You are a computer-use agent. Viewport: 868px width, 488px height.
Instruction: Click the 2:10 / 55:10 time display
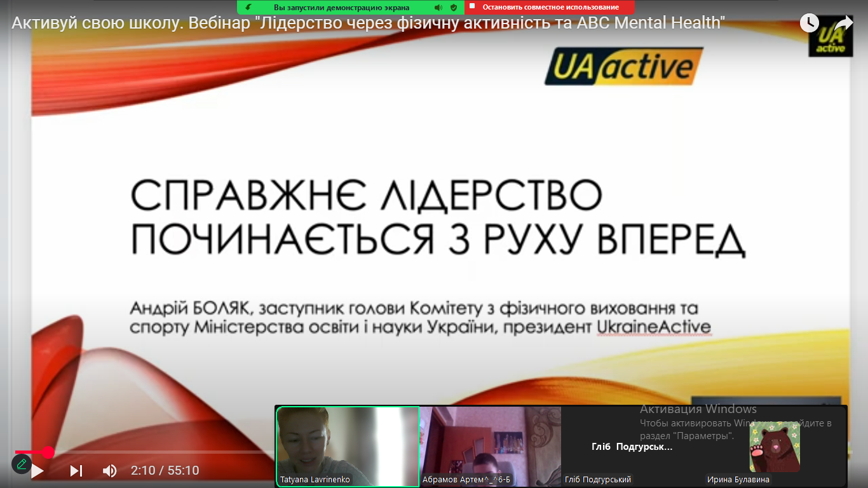point(165,471)
